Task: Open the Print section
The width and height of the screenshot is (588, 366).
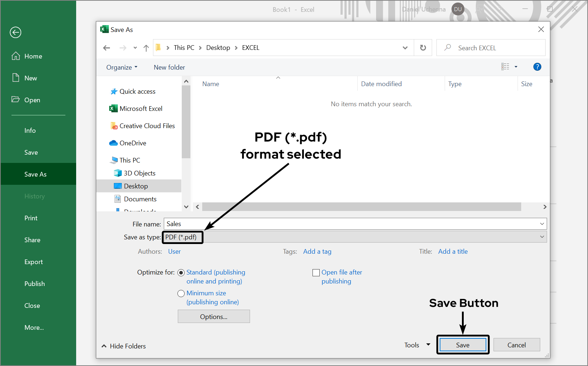Action: [31, 218]
